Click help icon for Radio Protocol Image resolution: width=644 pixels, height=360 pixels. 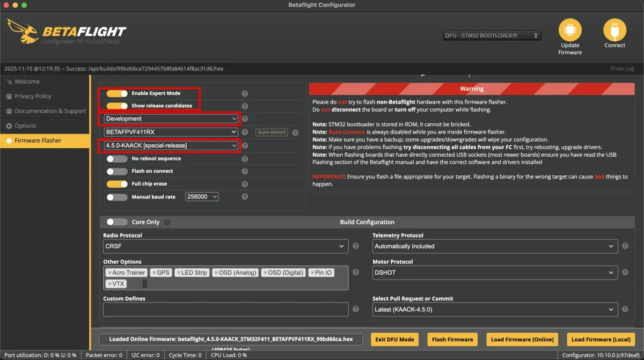click(355, 246)
